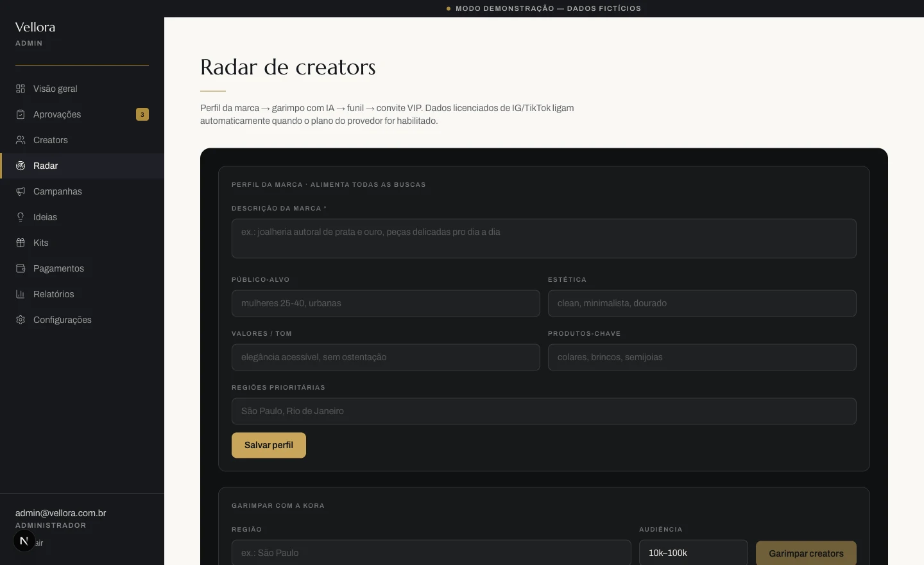Open the Aprovações menu item
The width and height of the screenshot is (924, 565).
point(82,114)
